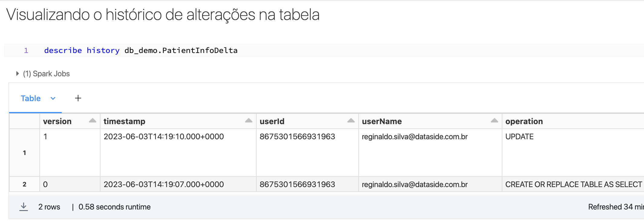
Task: Sort by the timestamp column arrow
Action: pyautogui.click(x=249, y=121)
